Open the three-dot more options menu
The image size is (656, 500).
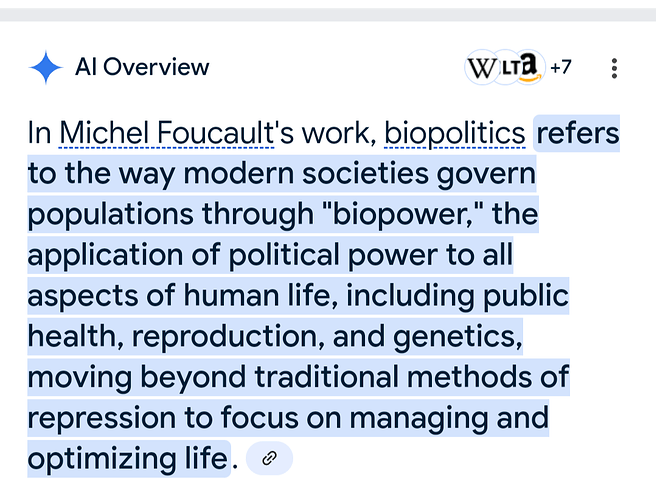(x=614, y=68)
